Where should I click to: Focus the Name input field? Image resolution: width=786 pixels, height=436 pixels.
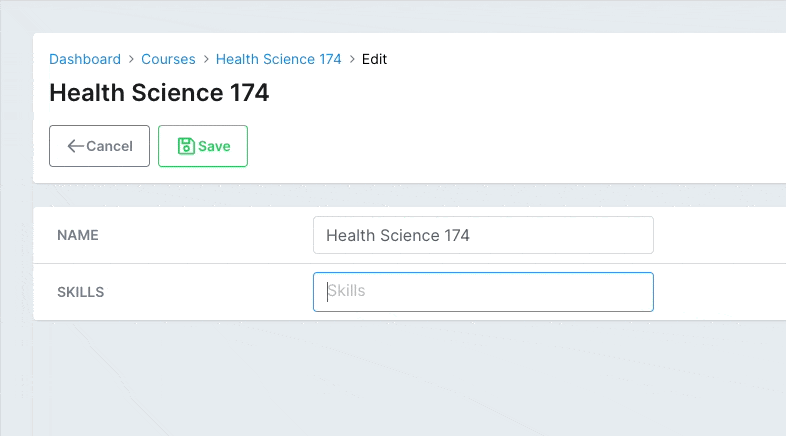tap(483, 235)
